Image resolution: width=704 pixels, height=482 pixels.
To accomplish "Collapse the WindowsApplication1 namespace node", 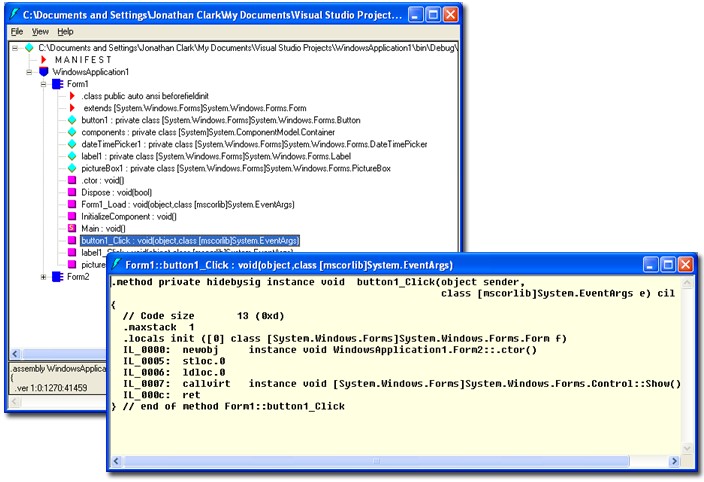I will coord(29,72).
